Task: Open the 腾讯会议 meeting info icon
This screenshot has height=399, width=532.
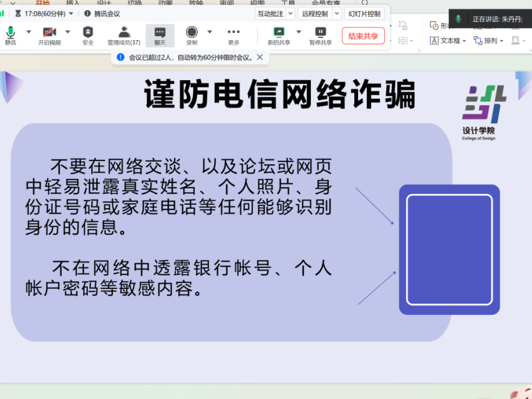Action: 87,13
